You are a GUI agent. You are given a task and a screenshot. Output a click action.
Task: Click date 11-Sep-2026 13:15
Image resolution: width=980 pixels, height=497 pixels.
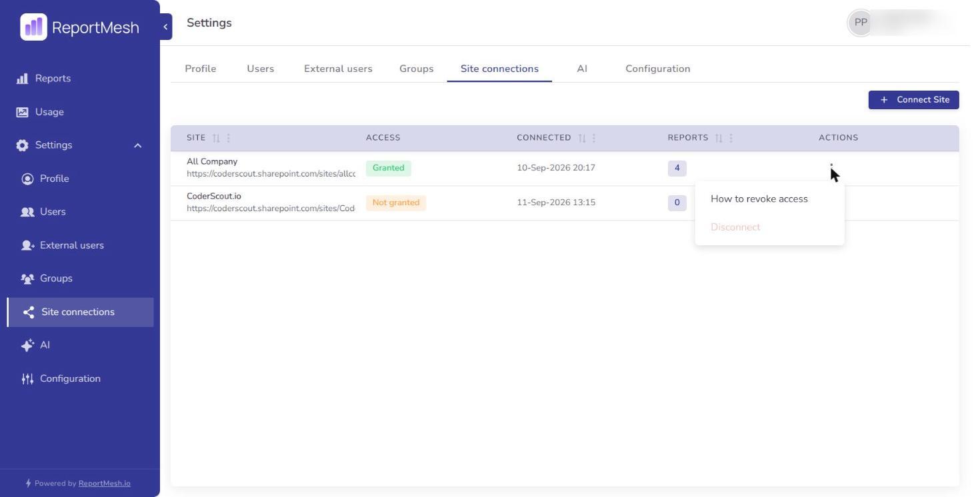tap(556, 203)
